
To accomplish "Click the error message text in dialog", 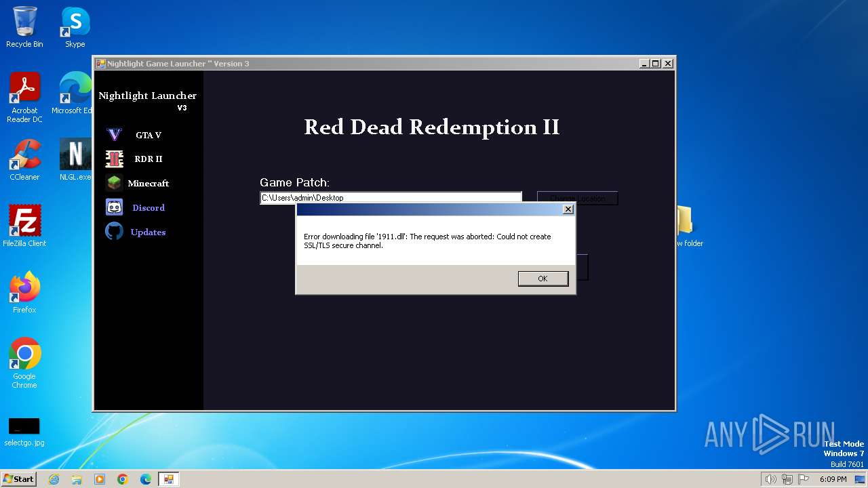I will point(427,241).
